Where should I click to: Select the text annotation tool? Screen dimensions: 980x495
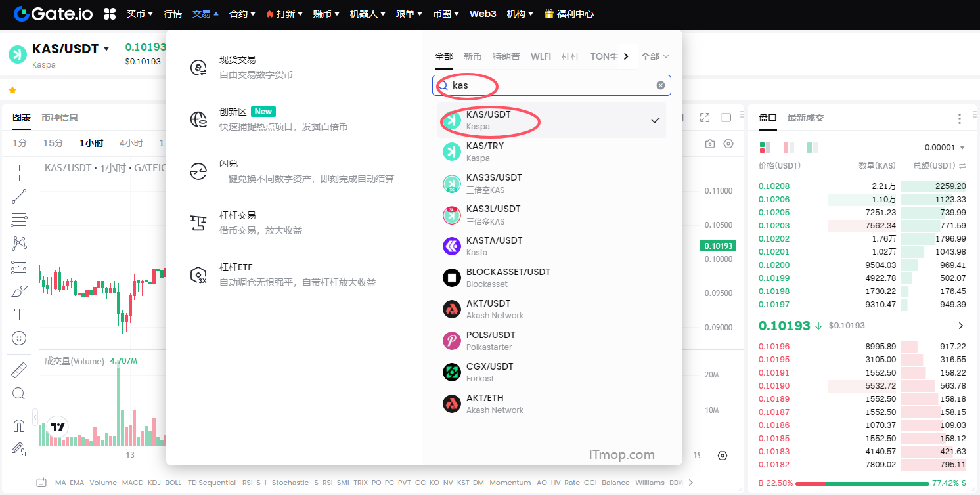tap(19, 314)
